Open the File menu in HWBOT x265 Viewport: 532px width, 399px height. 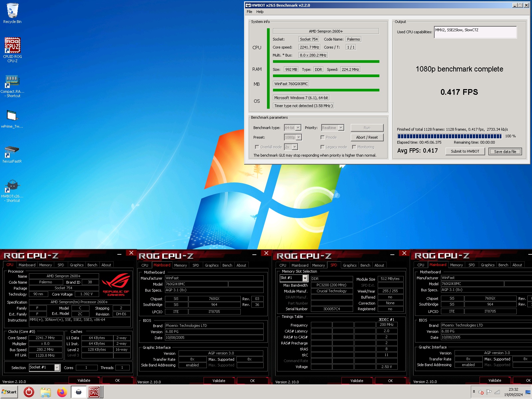[x=249, y=12]
